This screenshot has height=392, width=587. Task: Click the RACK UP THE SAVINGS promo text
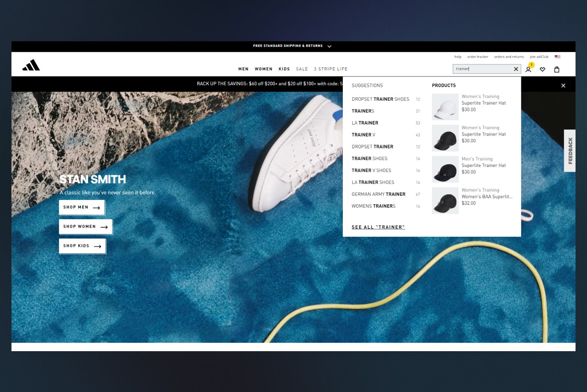pyautogui.click(x=270, y=84)
